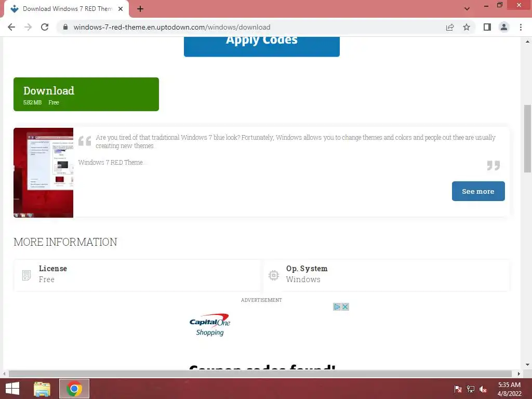
Task: Open the Windows 7 RED Theme screenshot thumbnail
Action: point(44,172)
